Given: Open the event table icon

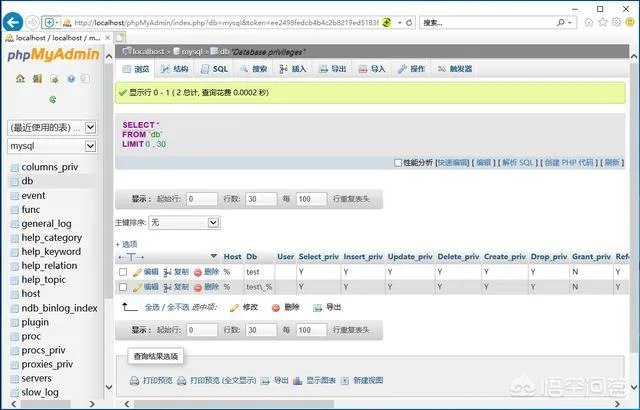Looking at the screenshot, I should pos(15,196).
